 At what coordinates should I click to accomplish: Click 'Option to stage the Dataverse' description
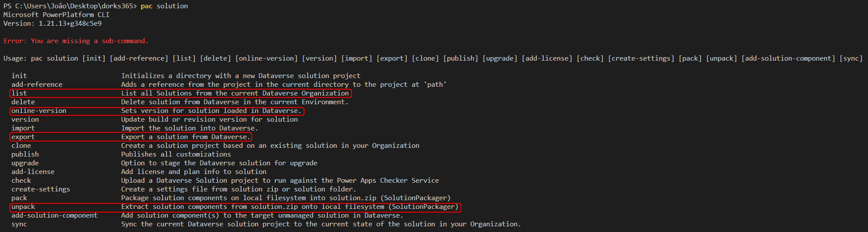[219, 163]
